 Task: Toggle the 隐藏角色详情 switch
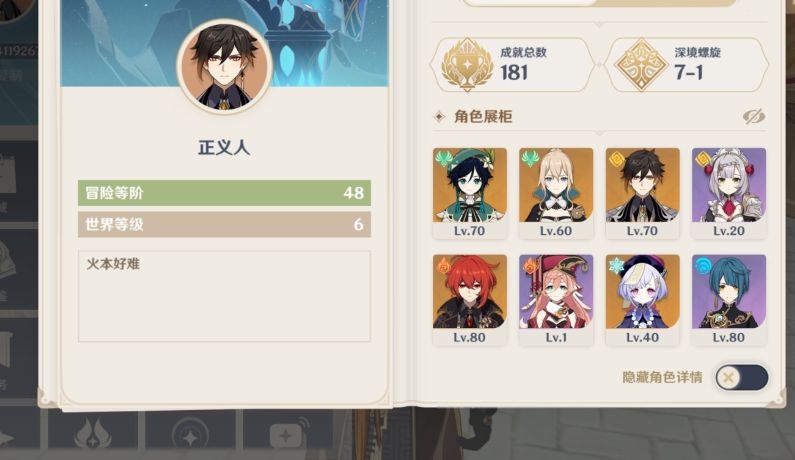(742, 377)
